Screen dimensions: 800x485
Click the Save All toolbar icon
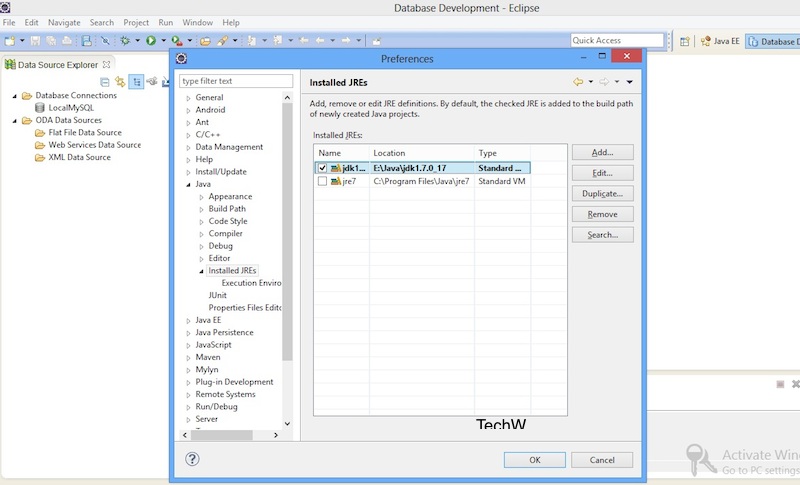pos(51,40)
